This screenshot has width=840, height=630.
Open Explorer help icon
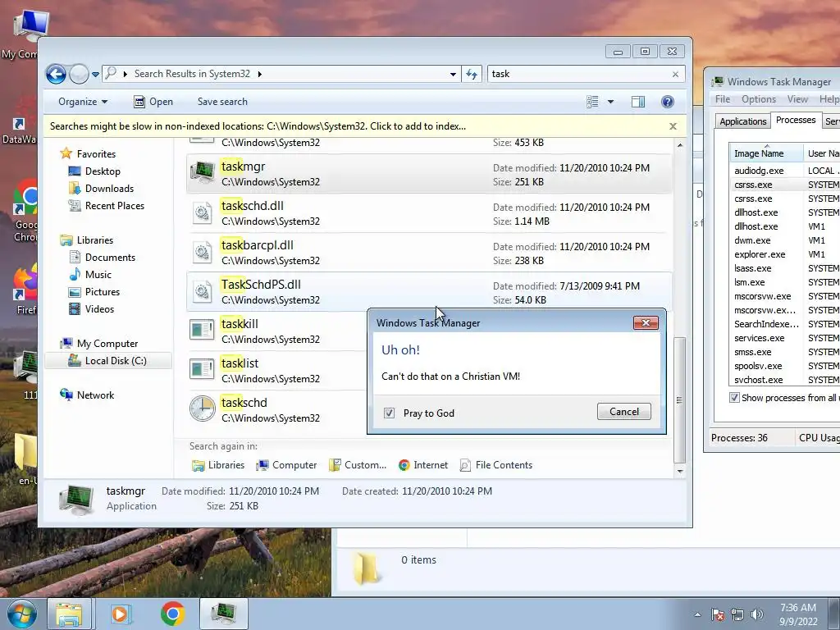point(668,102)
